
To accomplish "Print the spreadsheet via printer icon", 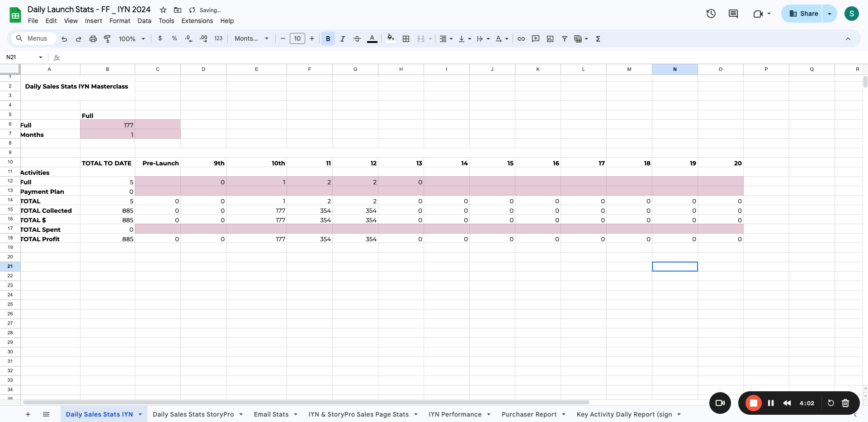I will pyautogui.click(x=93, y=39).
